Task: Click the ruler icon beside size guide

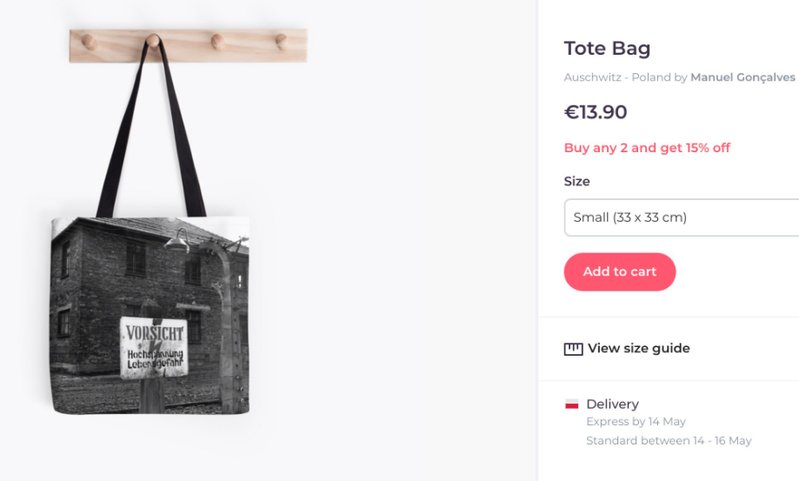Action: click(x=573, y=349)
